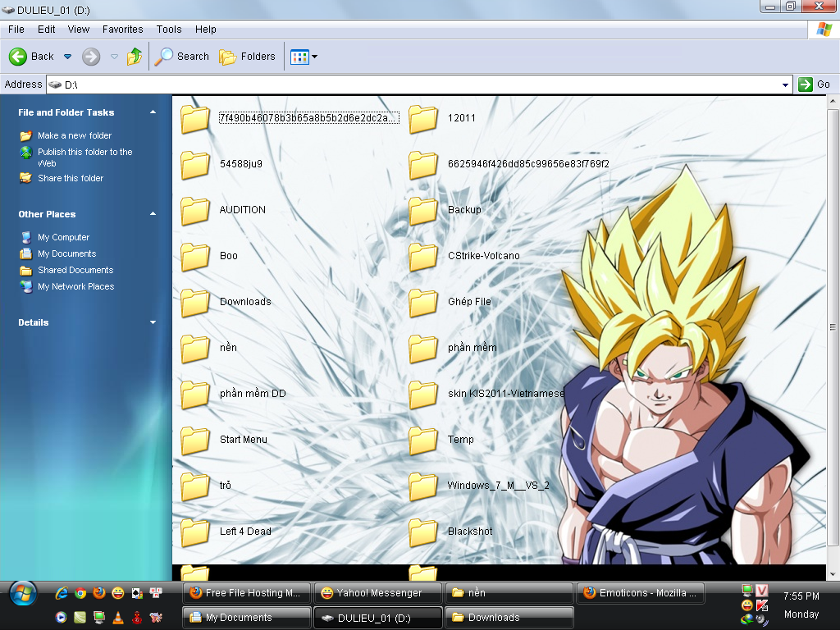The image size is (840, 630).
Task: Launch Chrome from the quick launch bar
Action: (x=80, y=593)
